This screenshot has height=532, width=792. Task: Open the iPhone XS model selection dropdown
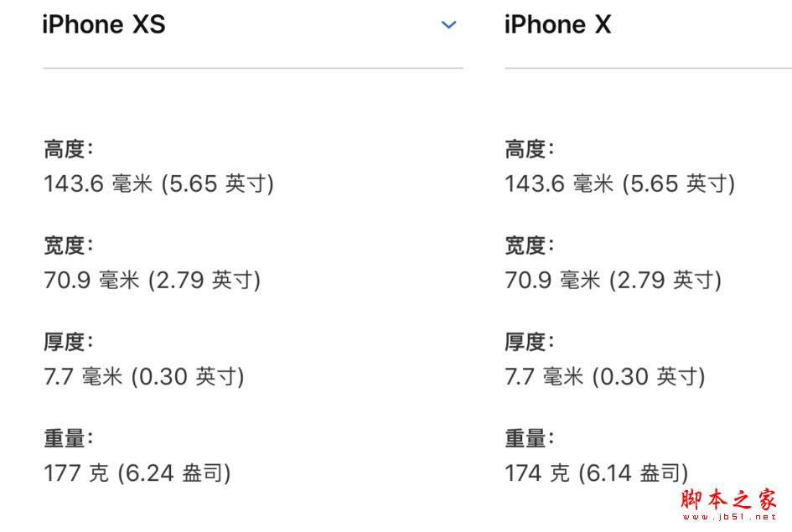click(x=448, y=25)
